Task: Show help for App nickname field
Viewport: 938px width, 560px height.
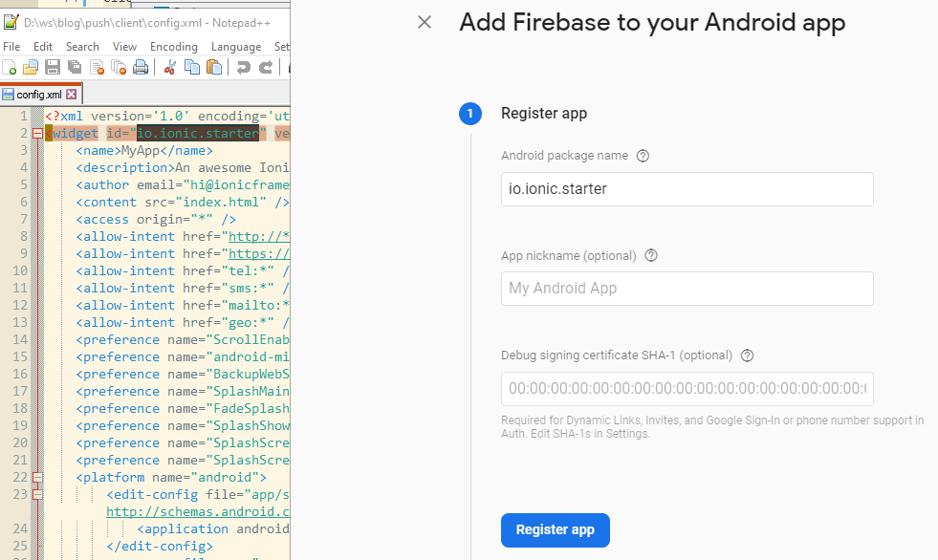Action: tap(651, 255)
